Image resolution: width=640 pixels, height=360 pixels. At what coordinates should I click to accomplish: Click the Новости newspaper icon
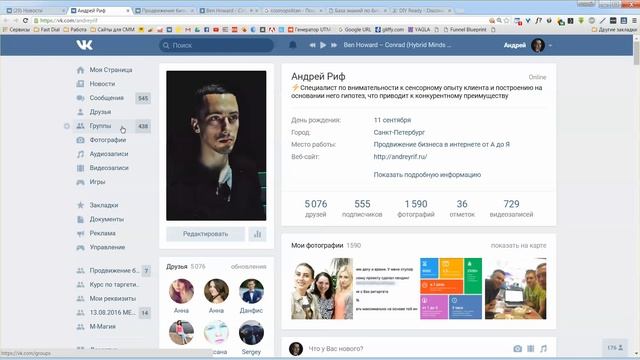(x=80, y=84)
